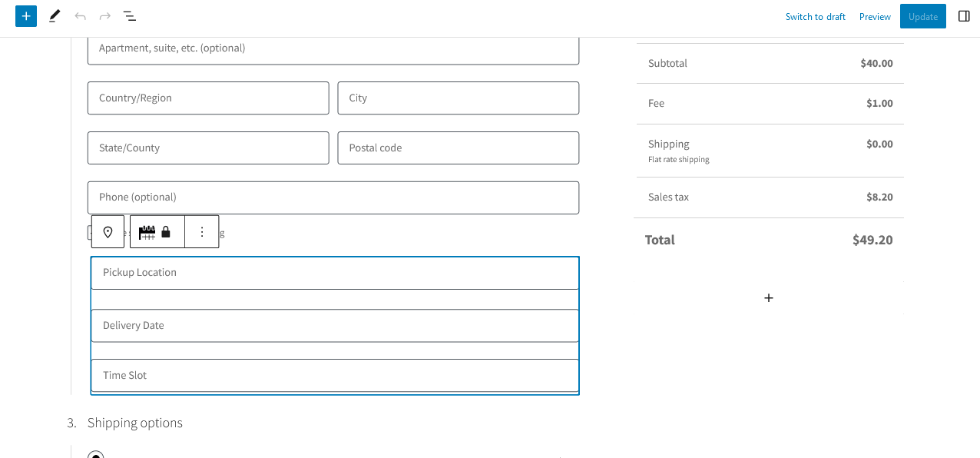Screen dimensions: 980x458
Task: Open the Preview menu
Action: [x=875, y=17]
